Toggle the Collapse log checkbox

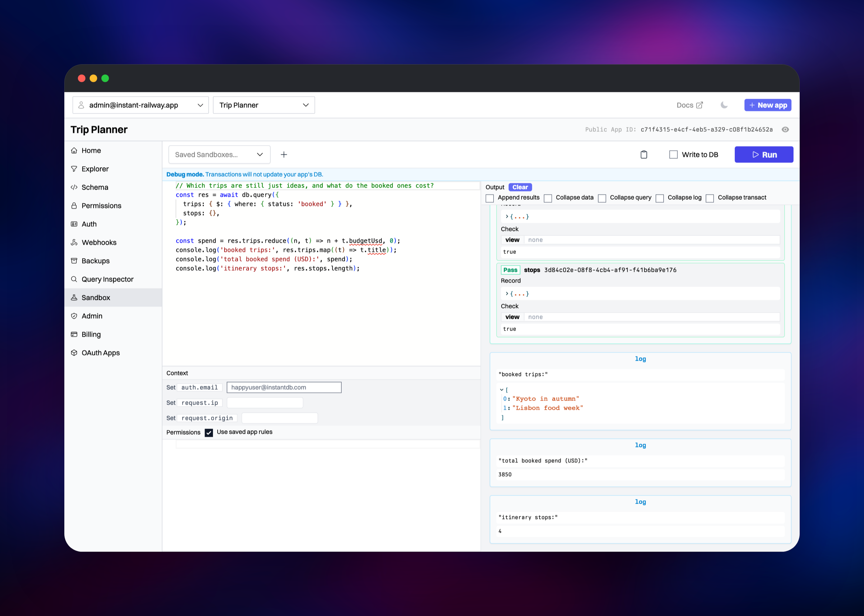click(660, 198)
